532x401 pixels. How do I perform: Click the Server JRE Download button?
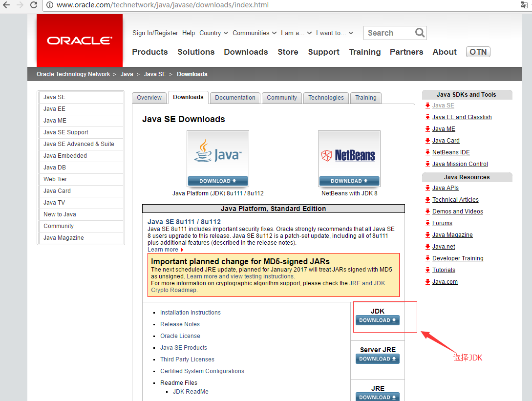(x=378, y=359)
